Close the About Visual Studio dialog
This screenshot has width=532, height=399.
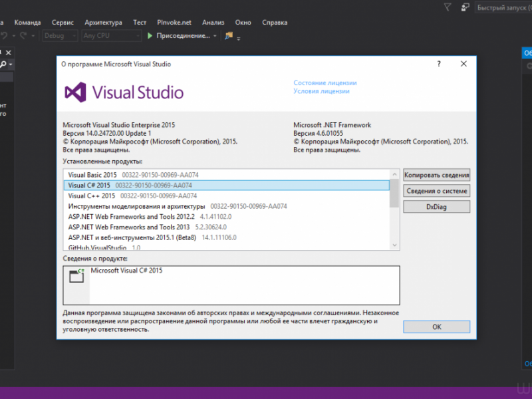pyautogui.click(x=464, y=64)
